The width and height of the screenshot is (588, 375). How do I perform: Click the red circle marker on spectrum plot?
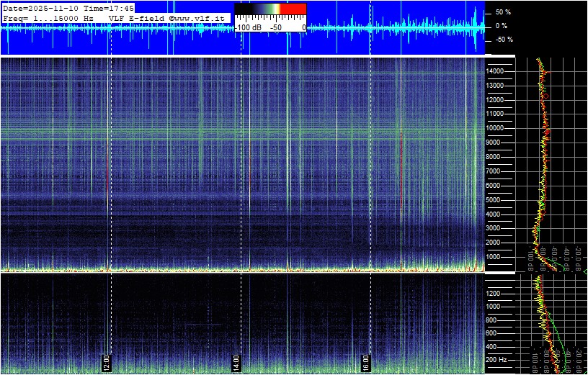tap(545, 95)
